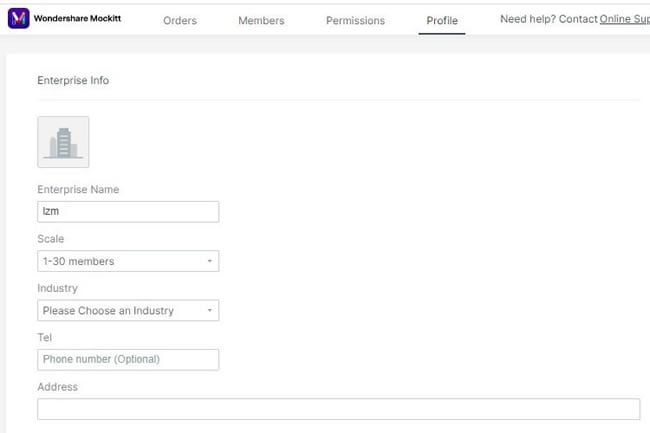Expand the Scale dropdown showing 1-30 members
The width and height of the screenshot is (650, 433).
tap(128, 261)
